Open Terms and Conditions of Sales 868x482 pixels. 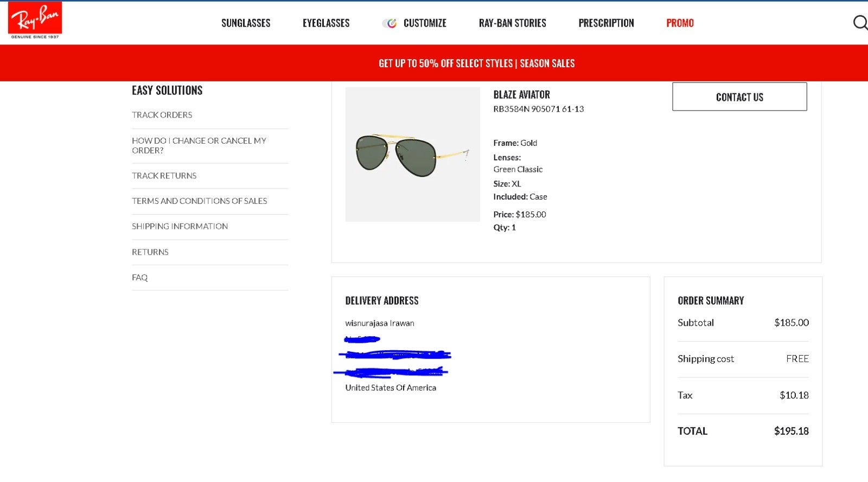point(199,201)
